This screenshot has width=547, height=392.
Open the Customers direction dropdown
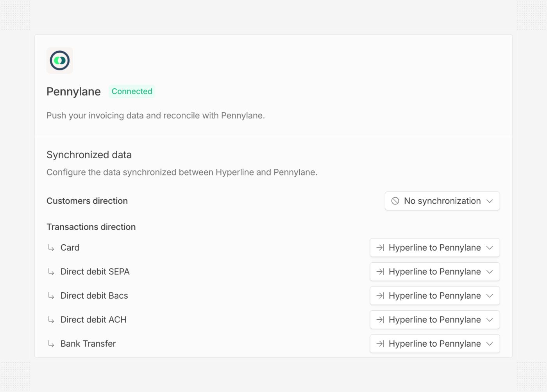pos(442,201)
